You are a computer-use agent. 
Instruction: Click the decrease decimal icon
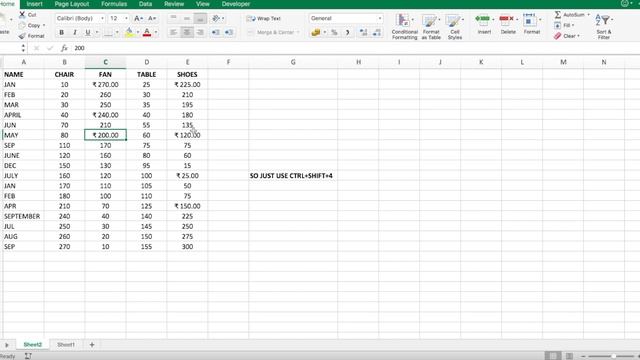point(376,32)
